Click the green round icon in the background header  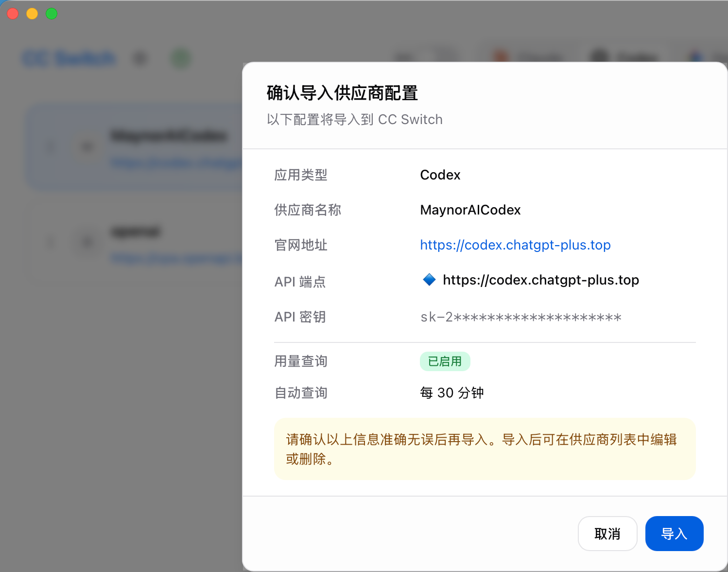[181, 59]
